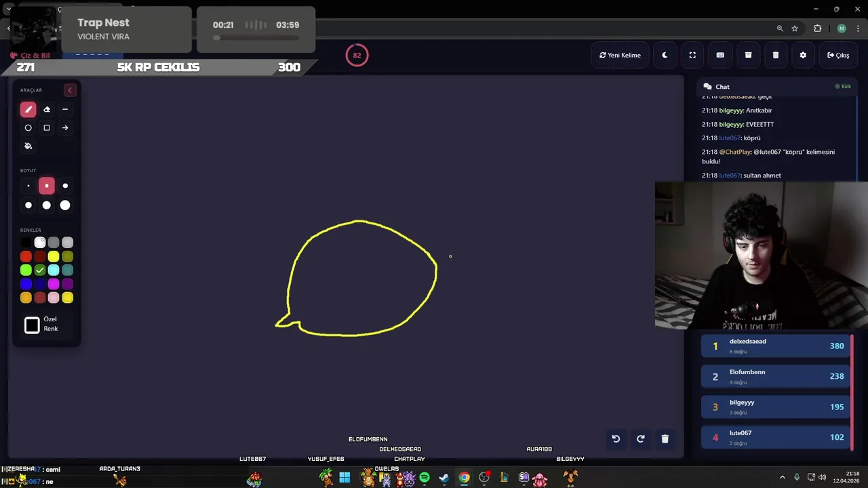Click the Çıkış exit button

pyautogui.click(x=838, y=55)
